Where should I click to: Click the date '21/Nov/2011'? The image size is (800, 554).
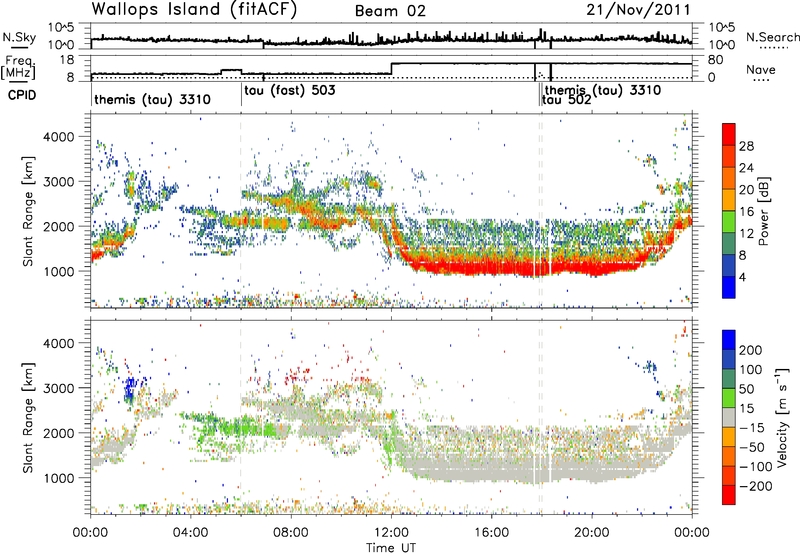point(638,10)
